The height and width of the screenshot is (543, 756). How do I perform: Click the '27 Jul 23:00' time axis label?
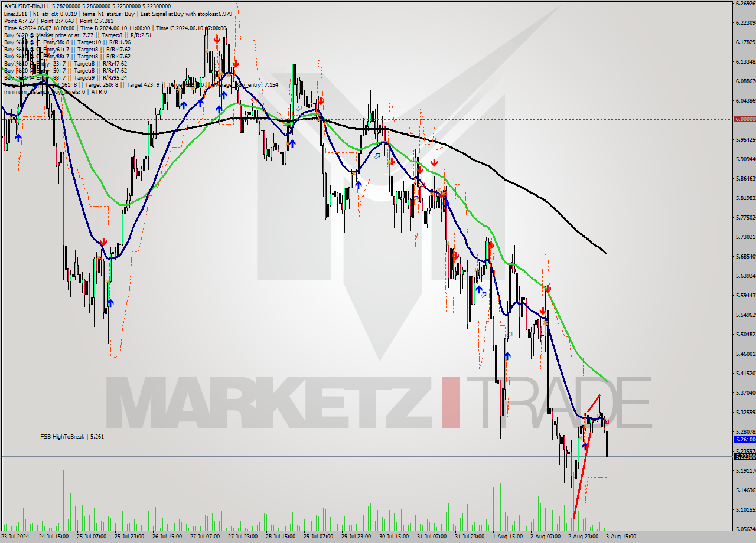pos(242,537)
